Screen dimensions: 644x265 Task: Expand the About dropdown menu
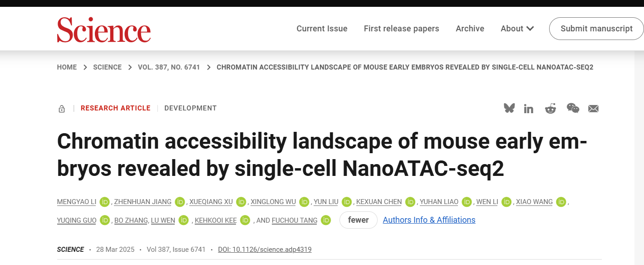tap(517, 29)
